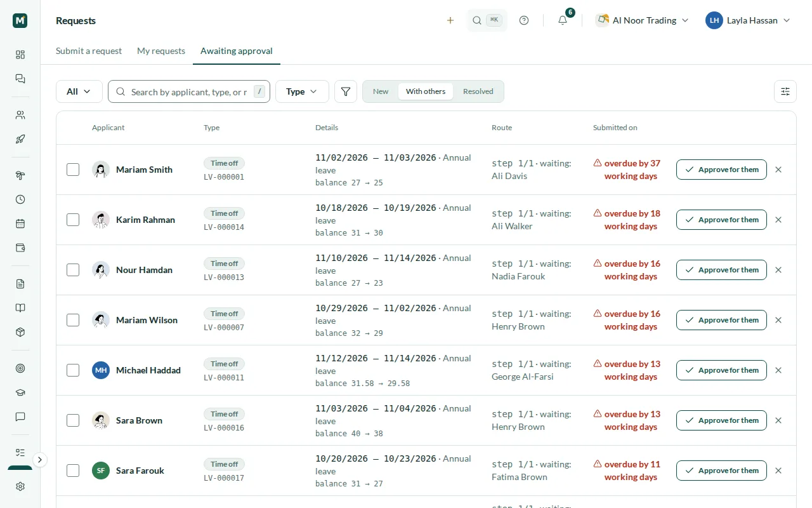Viewport: 812px width, 508px height.
Task: Switch to the Submit a request tab
Action: click(x=89, y=51)
